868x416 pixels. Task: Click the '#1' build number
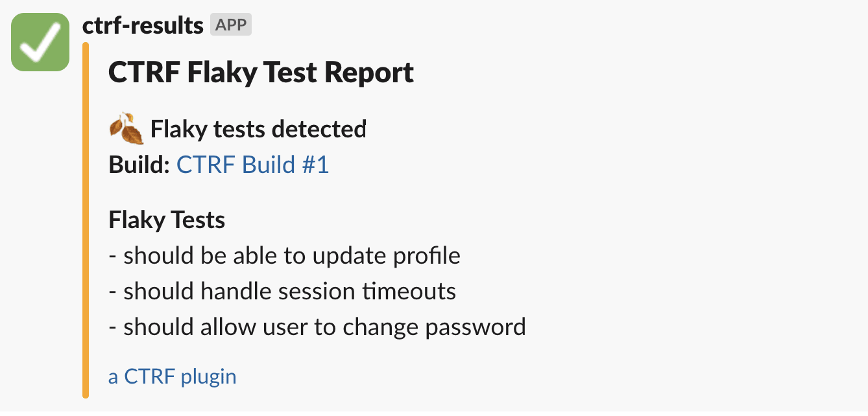tap(315, 165)
